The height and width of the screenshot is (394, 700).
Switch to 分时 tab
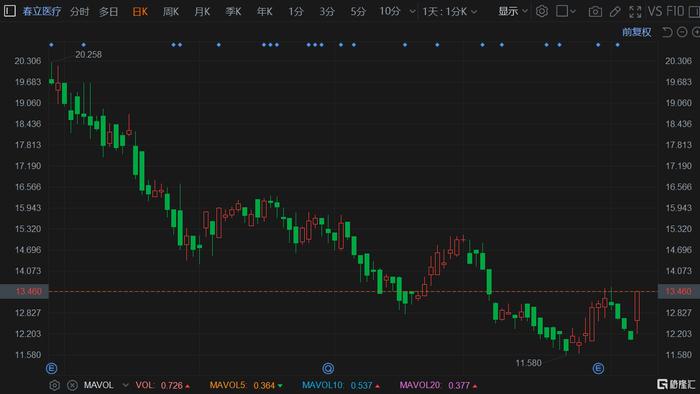pyautogui.click(x=80, y=12)
